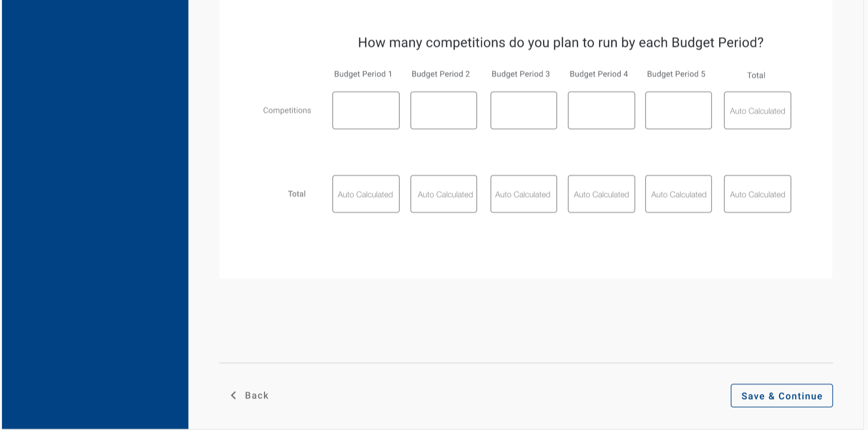
Task: Click the Budget Period 1 column header
Action: [363, 74]
